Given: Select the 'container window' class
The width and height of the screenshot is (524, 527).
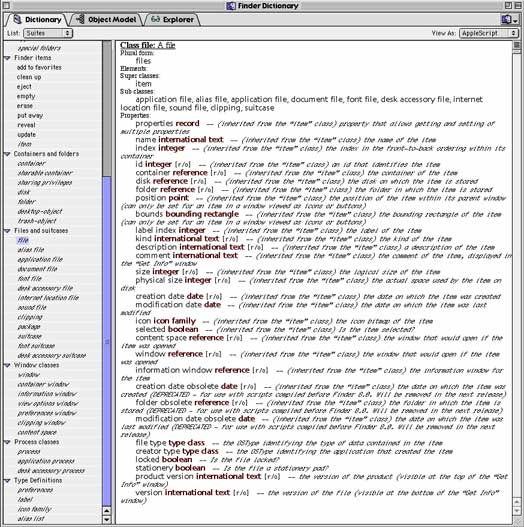Looking at the screenshot, I should pyautogui.click(x=43, y=384).
